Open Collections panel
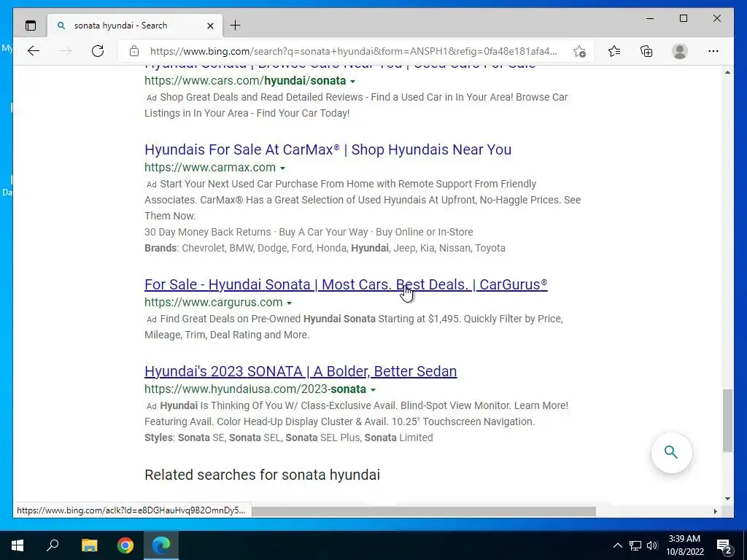Viewport: 747px width, 560px height. click(646, 51)
